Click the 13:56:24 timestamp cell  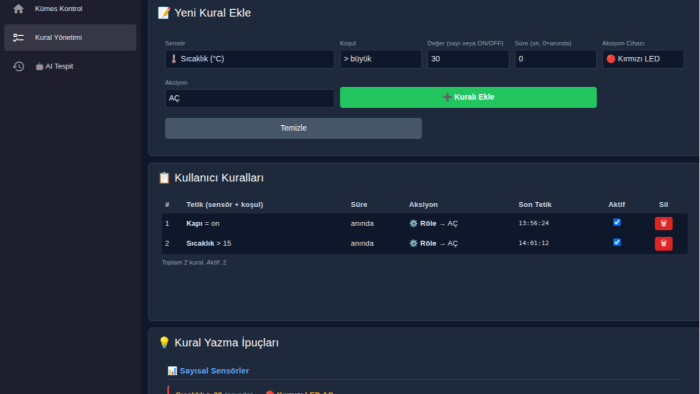coord(533,223)
